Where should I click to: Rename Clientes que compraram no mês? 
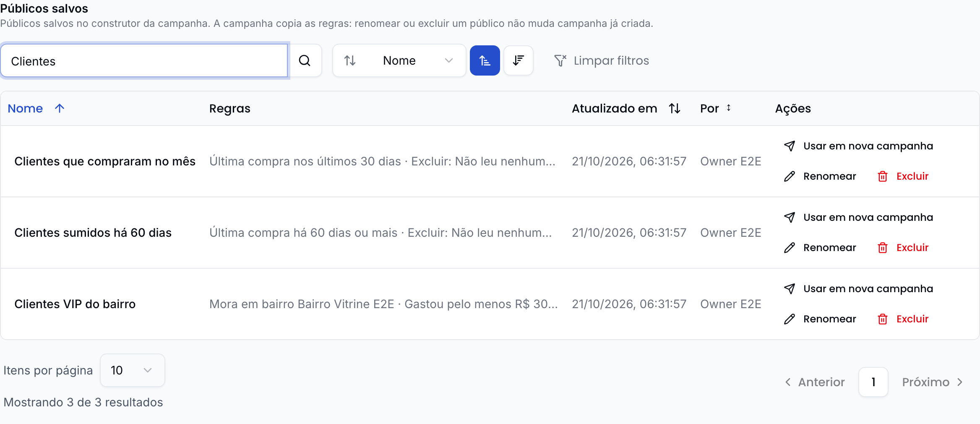pos(820,176)
